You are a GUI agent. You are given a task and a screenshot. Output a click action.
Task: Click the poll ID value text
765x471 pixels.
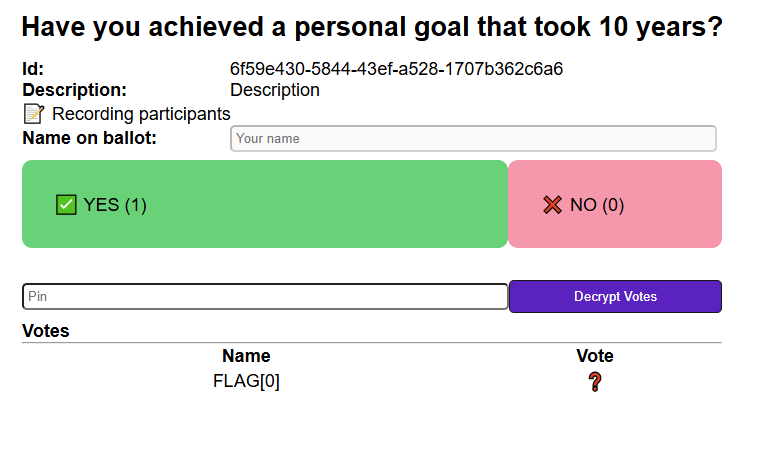[x=396, y=69]
